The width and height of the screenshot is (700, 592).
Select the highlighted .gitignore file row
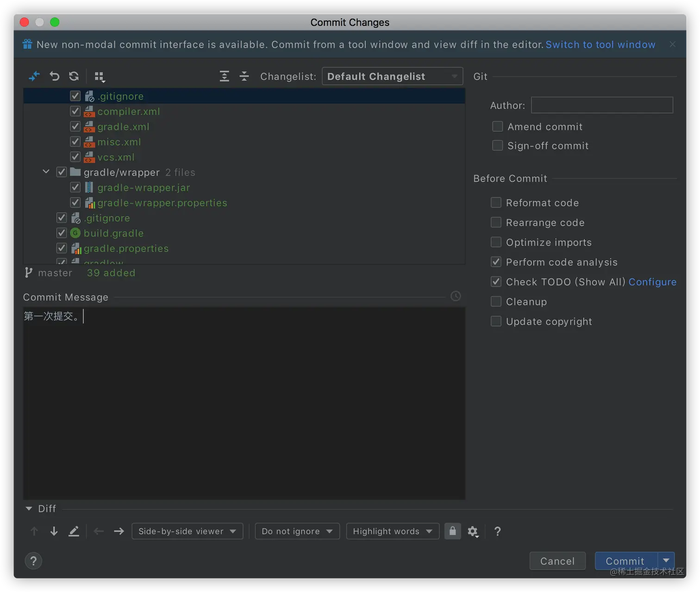[x=244, y=96]
